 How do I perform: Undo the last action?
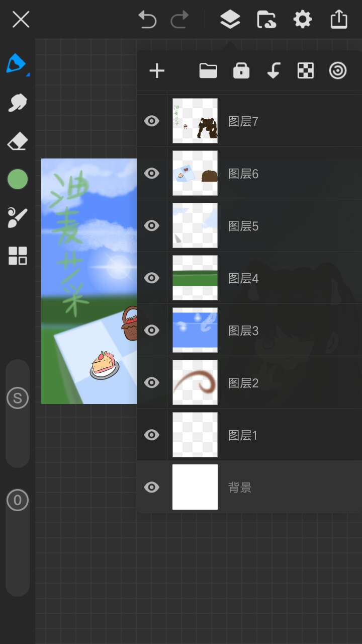tap(147, 20)
